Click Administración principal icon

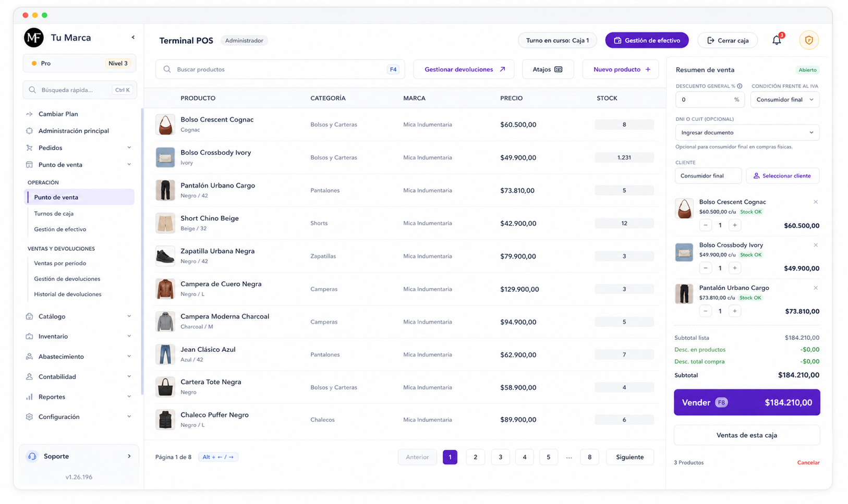tap(29, 131)
